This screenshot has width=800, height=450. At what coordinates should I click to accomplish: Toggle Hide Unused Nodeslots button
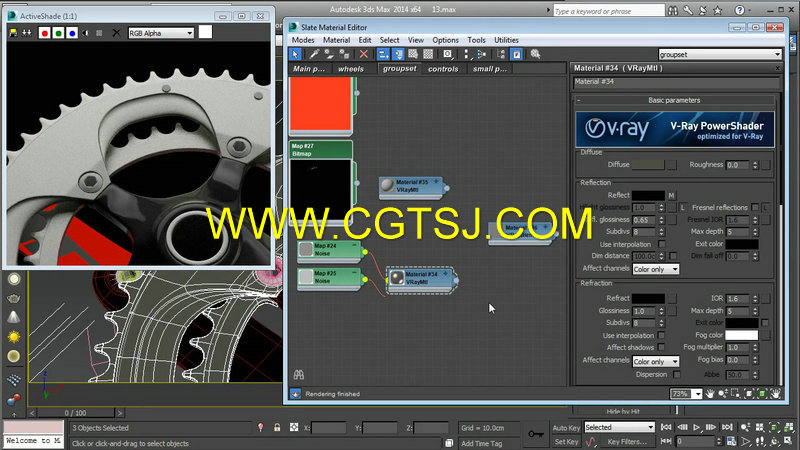(x=398, y=54)
